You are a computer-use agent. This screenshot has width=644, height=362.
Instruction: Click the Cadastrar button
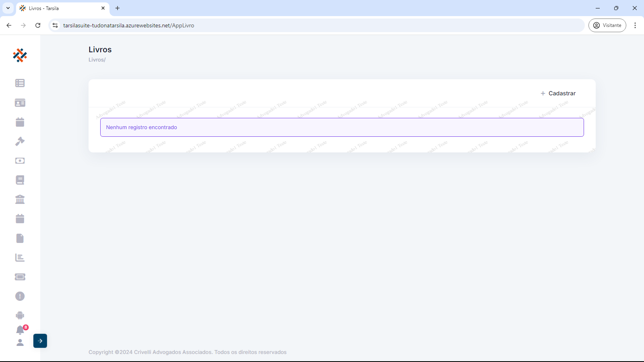(558, 93)
